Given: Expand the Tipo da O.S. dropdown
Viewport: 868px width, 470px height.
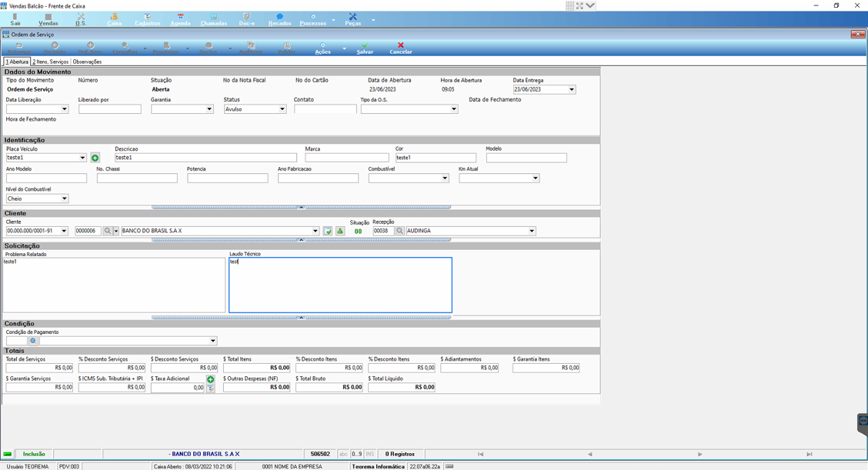Looking at the screenshot, I should point(454,109).
